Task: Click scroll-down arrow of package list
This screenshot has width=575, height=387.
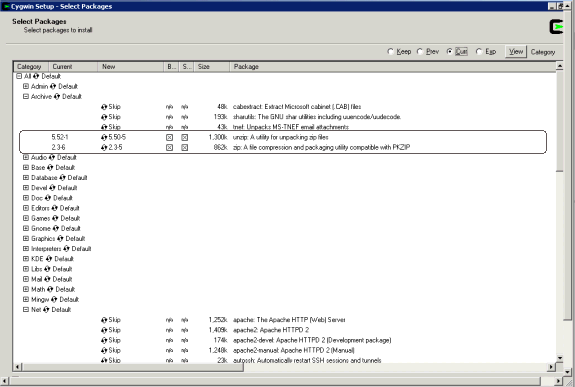Action: click(560, 358)
